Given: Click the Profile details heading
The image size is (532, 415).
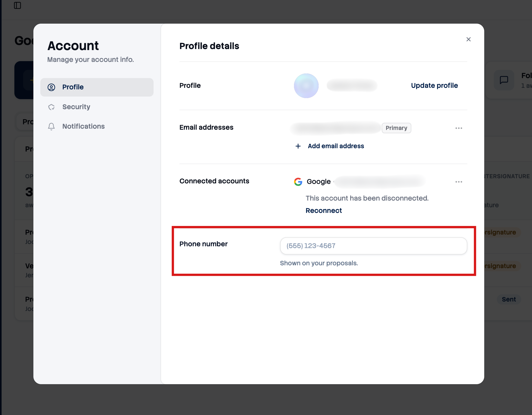Looking at the screenshot, I should click(x=209, y=46).
